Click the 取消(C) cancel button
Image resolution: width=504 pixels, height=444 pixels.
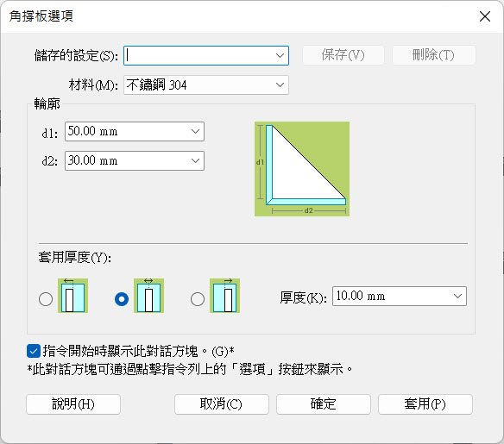pos(222,404)
